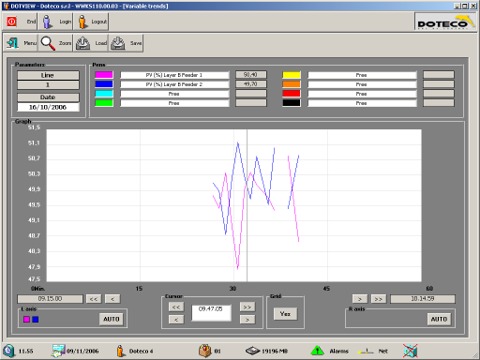Click the Login user icon

click(x=47, y=22)
